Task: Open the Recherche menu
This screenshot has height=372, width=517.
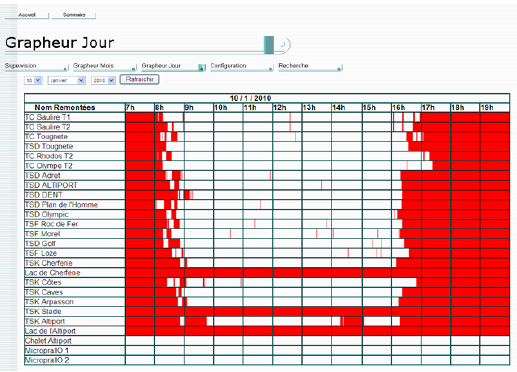Action: click(x=310, y=66)
